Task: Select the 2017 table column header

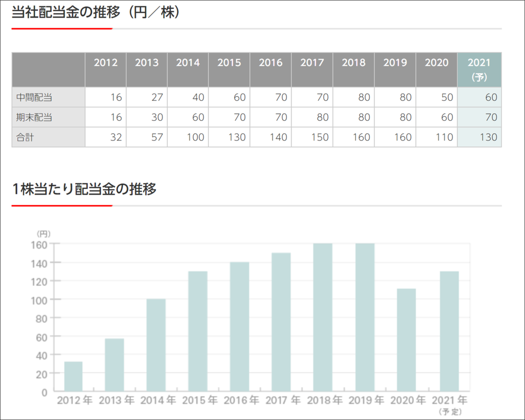Action: tap(312, 70)
